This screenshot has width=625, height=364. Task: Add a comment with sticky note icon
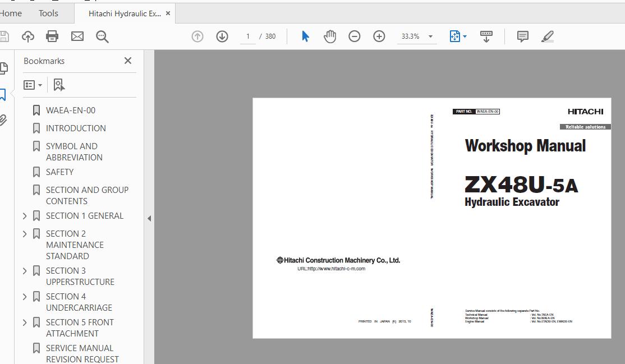click(x=522, y=36)
